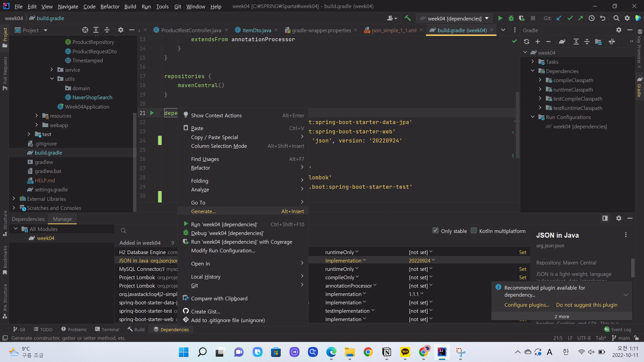The image size is (644, 362).
Task: Click the Debug bug icon in toolbar
Action: click(x=511, y=18)
